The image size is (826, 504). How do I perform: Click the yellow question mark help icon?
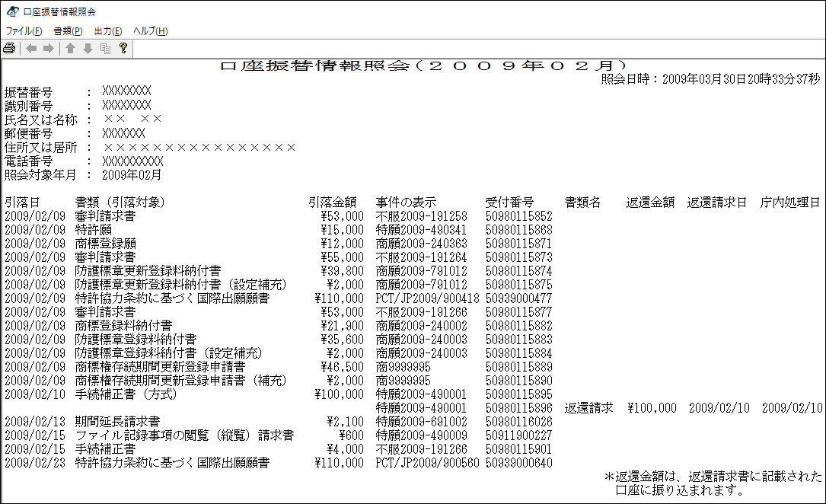pos(122,49)
